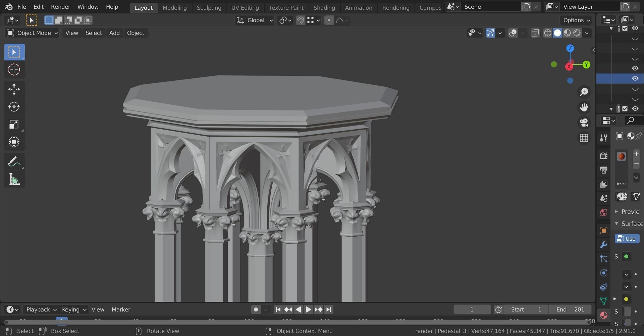Open the View Layer properties tab
The image size is (644, 336).
(x=604, y=184)
